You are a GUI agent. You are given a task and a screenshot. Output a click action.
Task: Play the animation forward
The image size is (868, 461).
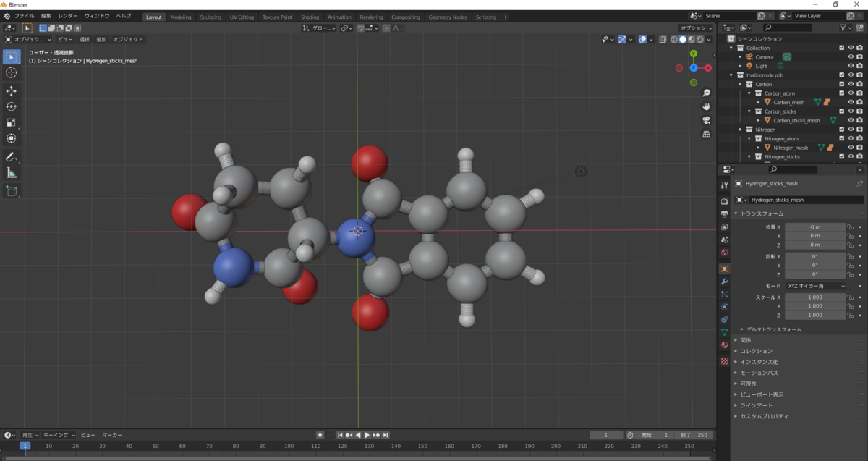pyautogui.click(x=367, y=435)
